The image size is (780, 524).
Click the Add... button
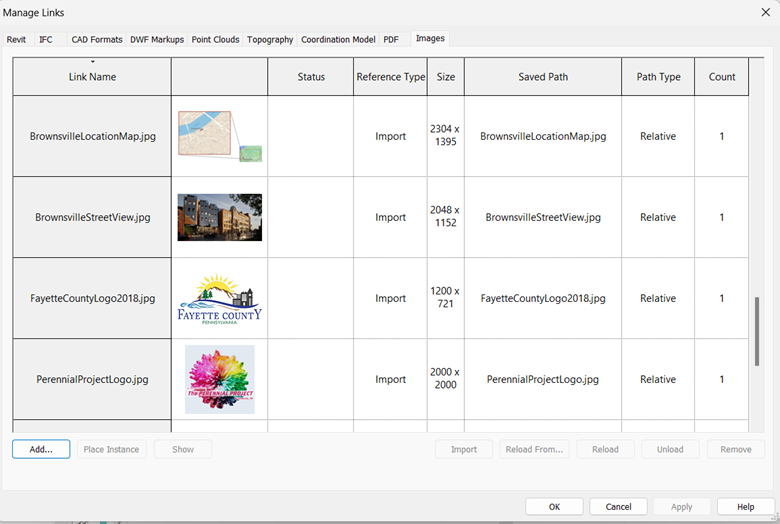point(41,449)
